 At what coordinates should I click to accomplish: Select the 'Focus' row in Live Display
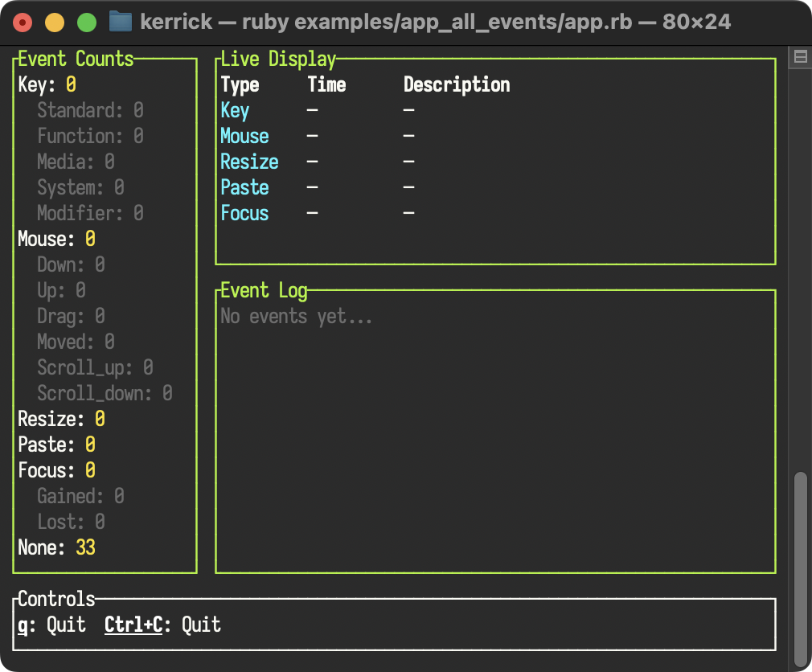point(495,213)
